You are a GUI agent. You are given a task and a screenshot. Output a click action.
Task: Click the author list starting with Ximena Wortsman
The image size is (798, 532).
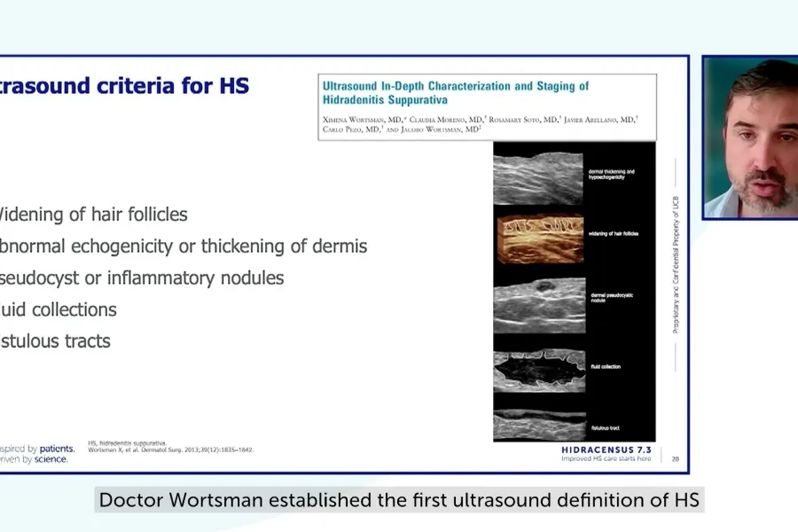click(x=480, y=124)
